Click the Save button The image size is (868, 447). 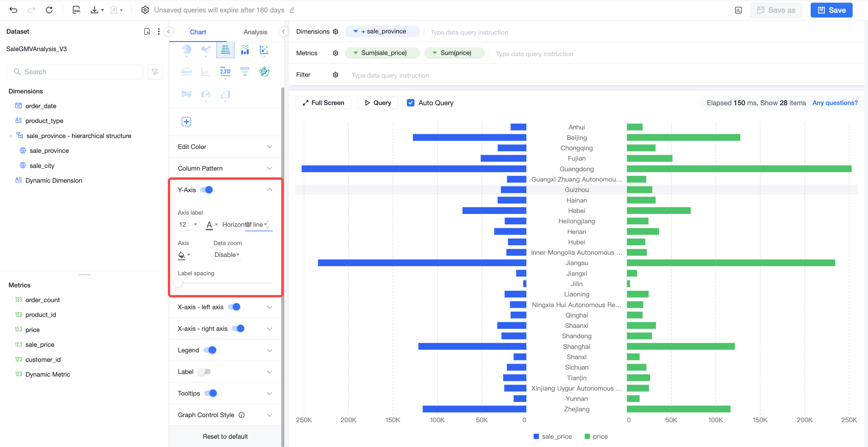pos(831,10)
